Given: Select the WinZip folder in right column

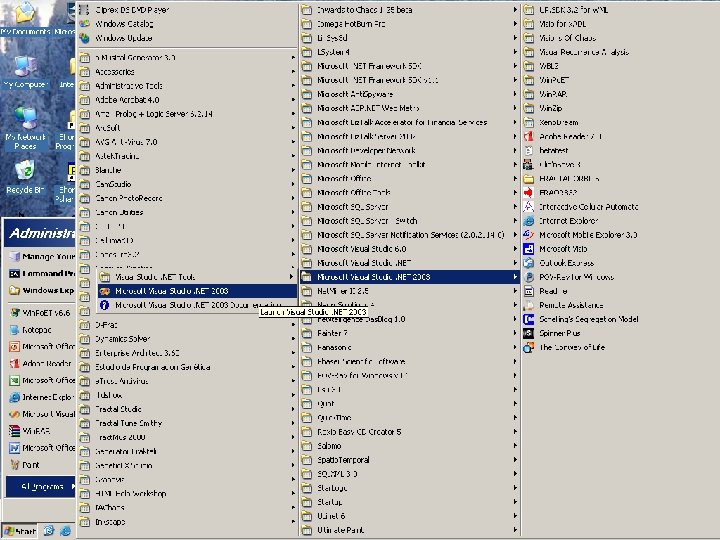Looking at the screenshot, I should (x=620, y=108).
